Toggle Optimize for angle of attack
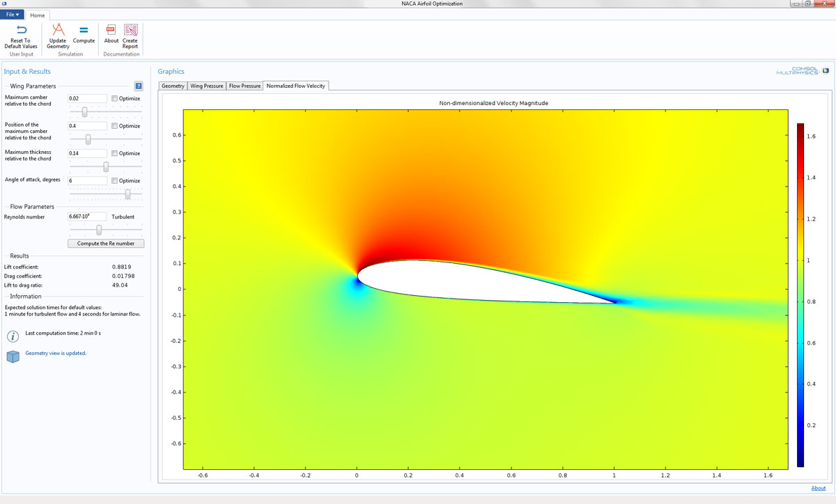The image size is (836, 504). click(x=115, y=181)
